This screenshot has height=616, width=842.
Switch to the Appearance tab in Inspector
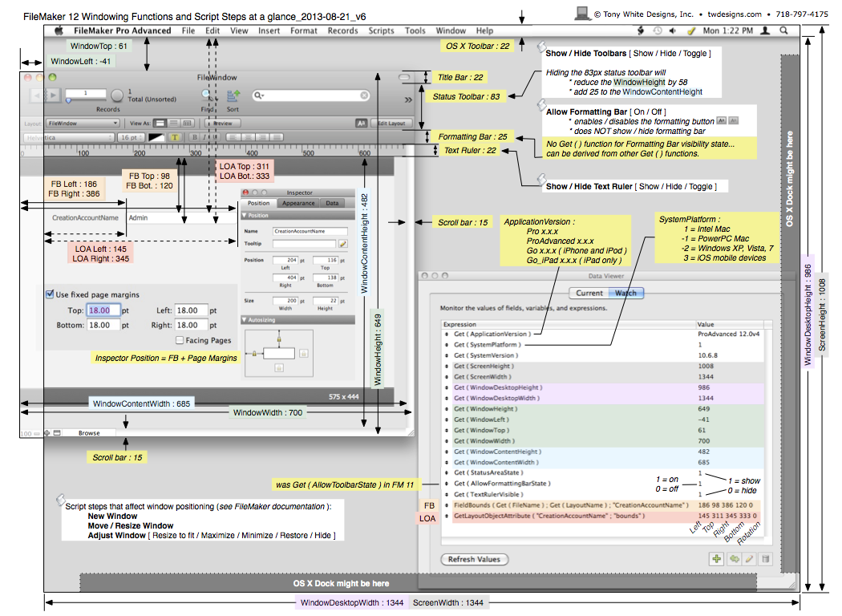pyautogui.click(x=298, y=203)
